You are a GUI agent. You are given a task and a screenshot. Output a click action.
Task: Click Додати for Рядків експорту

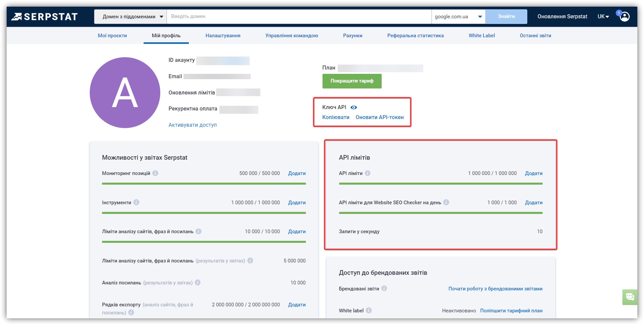pyautogui.click(x=297, y=305)
